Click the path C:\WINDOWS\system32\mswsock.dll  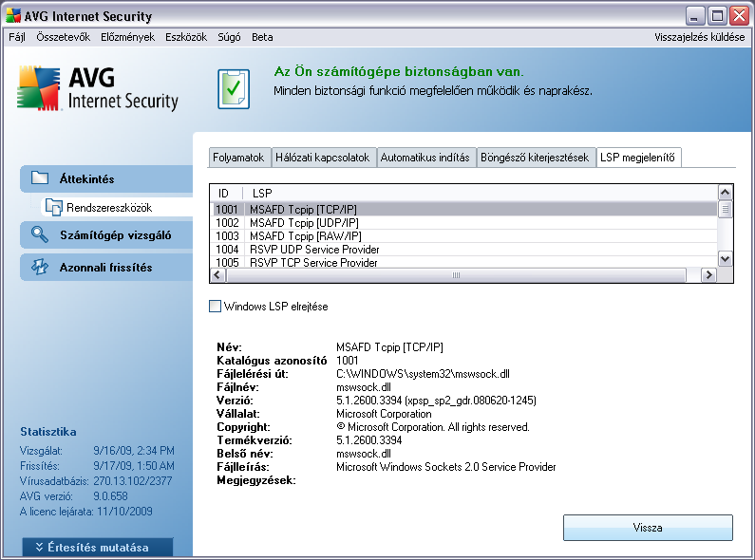click(423, 374)
